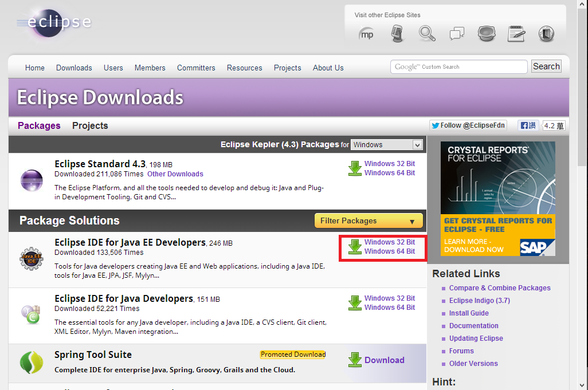Click the scrollbar down arrow
Viewport: 588px width, 390px height.
click(x=582, y=385)
